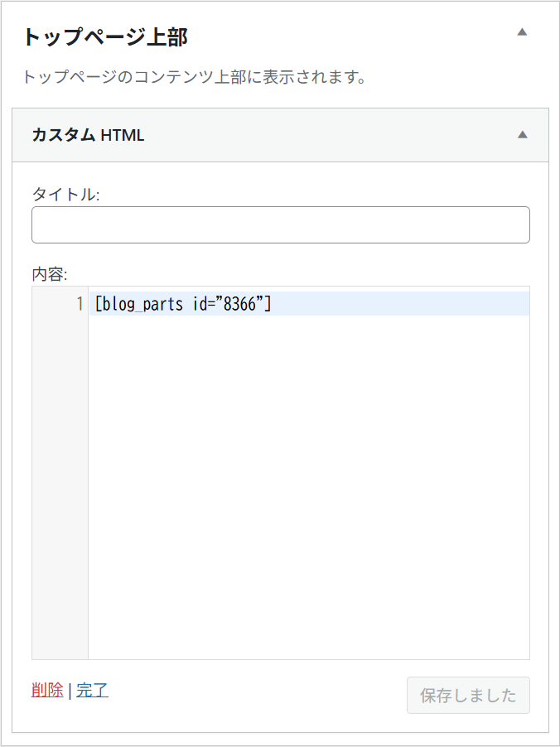Click the 削除 link
The width and height of the screenshot is (560, 747).
click(x=47, y=690)
